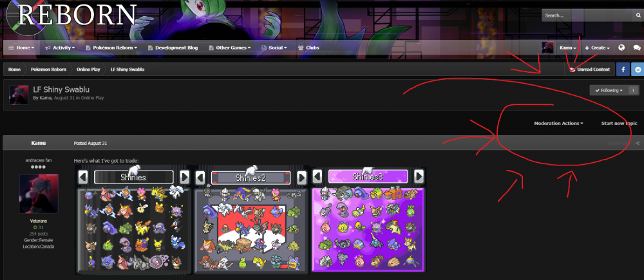
Task: Click the LF Shiny Swablu breadcrumb
Action: click(128, 70)
